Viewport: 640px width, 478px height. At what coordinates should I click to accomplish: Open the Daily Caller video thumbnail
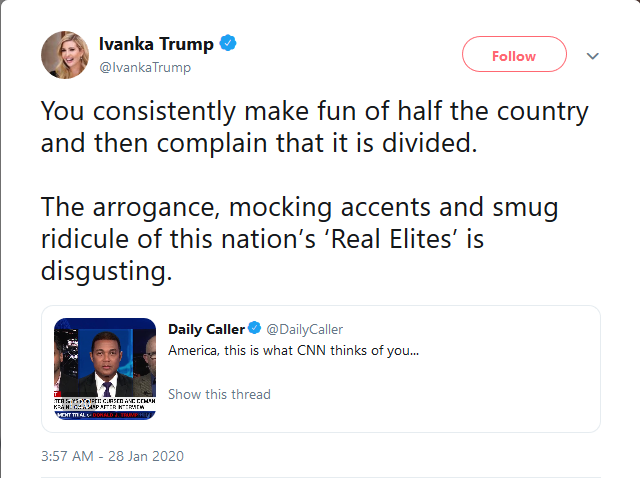(x=104, y=367)
